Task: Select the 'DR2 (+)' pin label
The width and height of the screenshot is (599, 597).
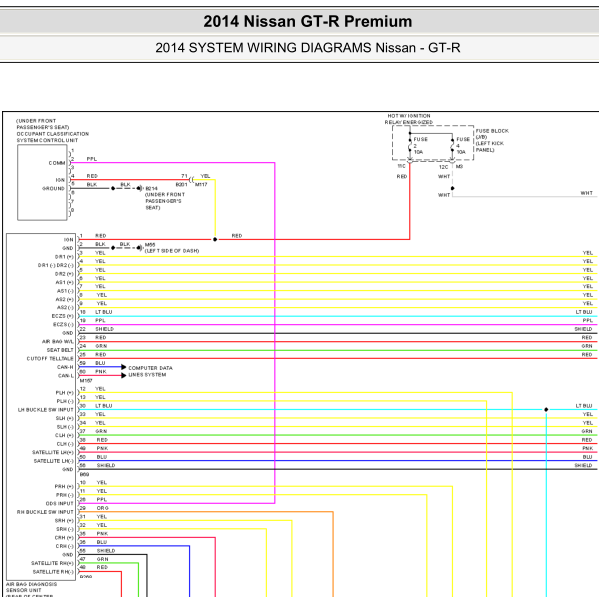Action: pyautogui.click(x=64, y=274)
